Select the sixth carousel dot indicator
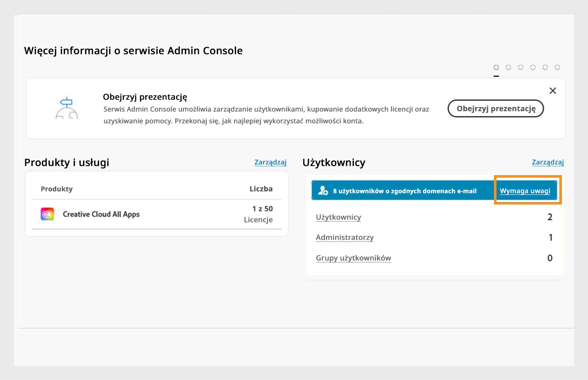Viewport: 588px width, 380px height. (557, 67)
